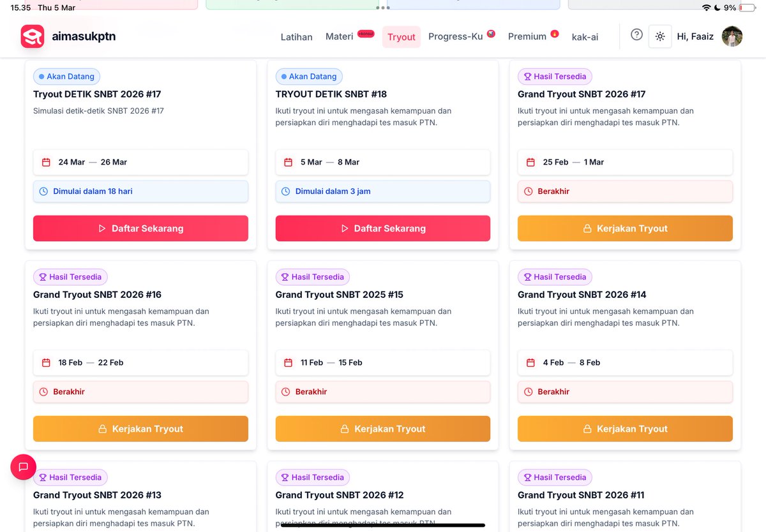Click the aimasukptn logo icon

point(32,36)
